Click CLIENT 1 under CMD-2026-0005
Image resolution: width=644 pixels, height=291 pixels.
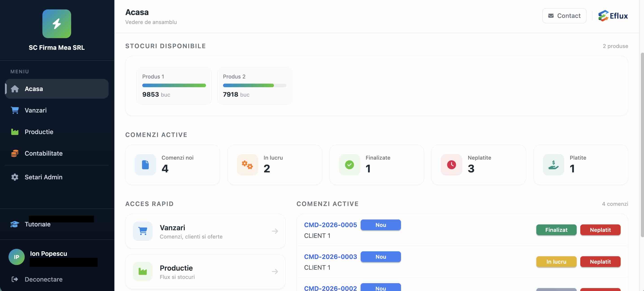(x=317, y=236)
